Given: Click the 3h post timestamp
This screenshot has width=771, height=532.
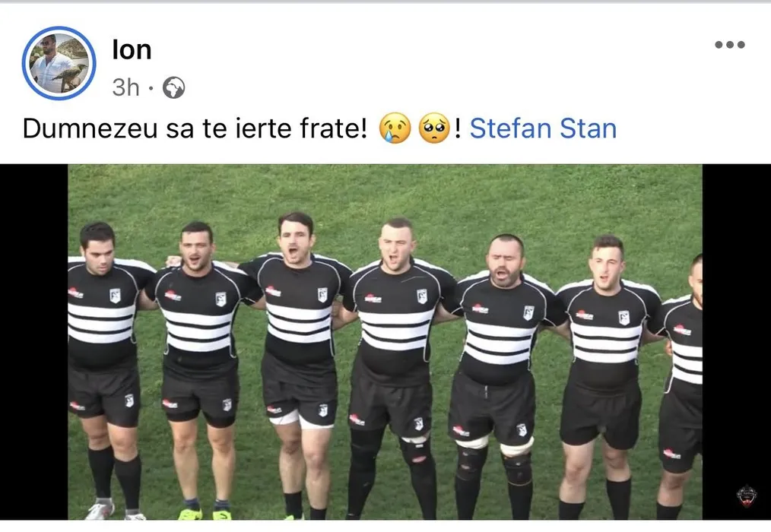Looking at the screenshot, I should [x=126, y=88].
